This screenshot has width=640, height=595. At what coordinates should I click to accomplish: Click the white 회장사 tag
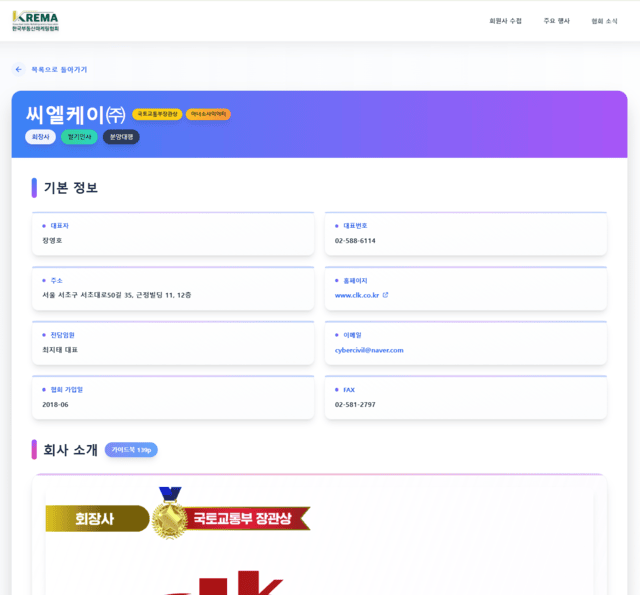[40, 137]
